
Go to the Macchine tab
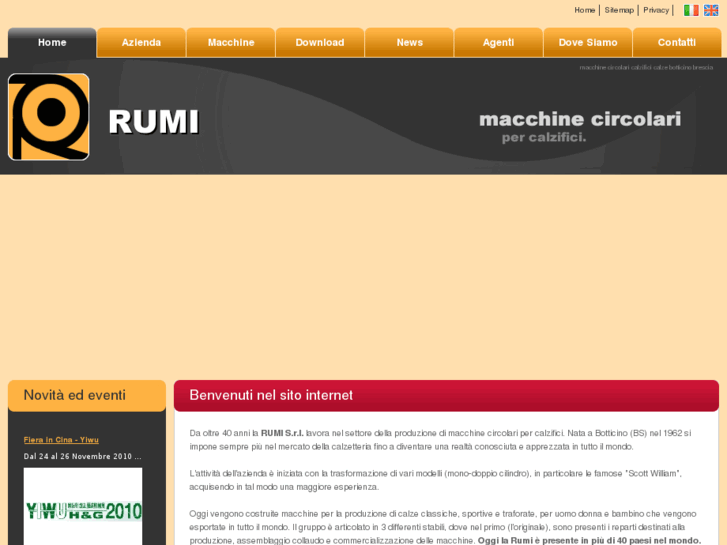pos(231,43)
